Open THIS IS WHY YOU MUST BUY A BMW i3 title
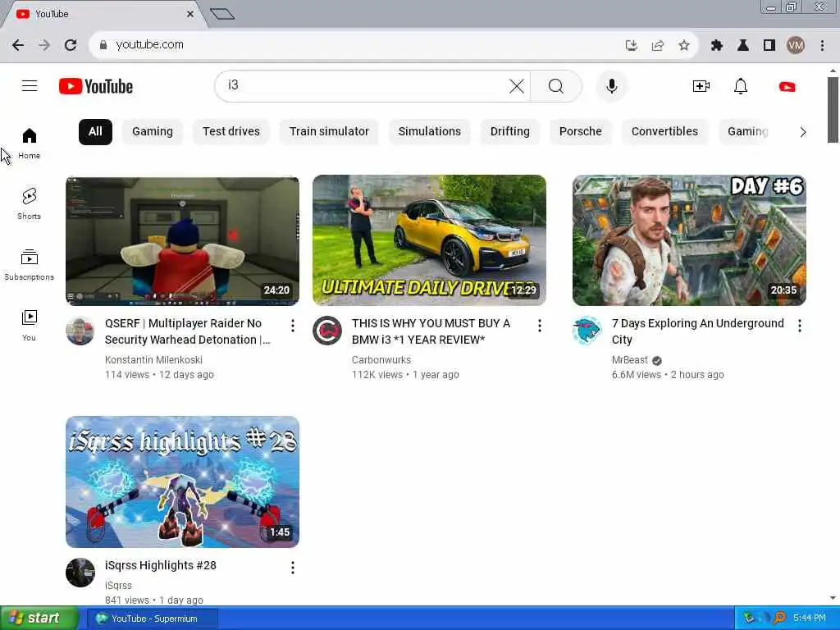840x630 pixels. coord(431,331)
